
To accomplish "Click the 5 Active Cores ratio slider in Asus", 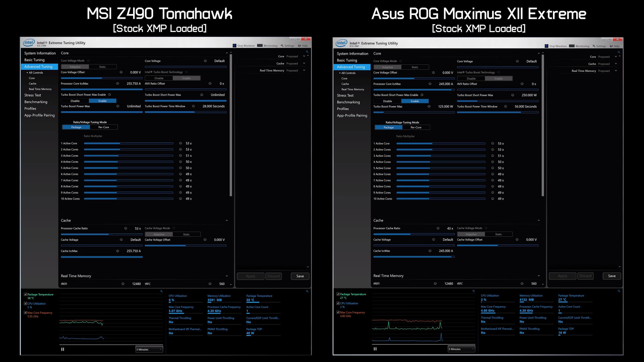I will tap(441, 168).
